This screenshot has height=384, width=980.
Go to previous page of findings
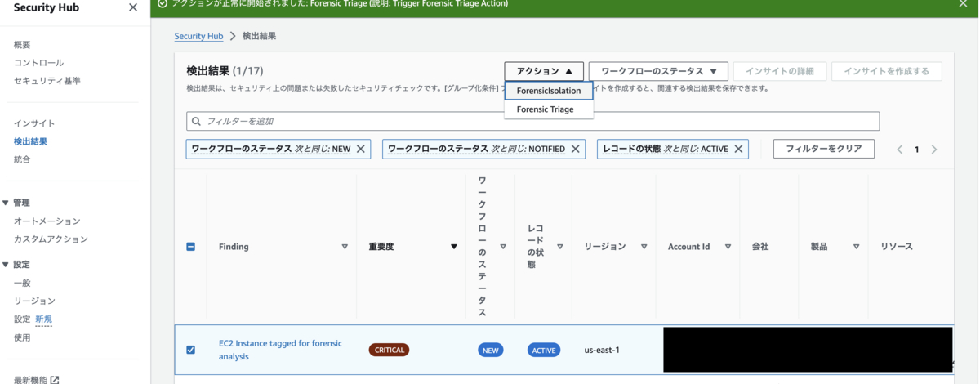tap(900, 150)
